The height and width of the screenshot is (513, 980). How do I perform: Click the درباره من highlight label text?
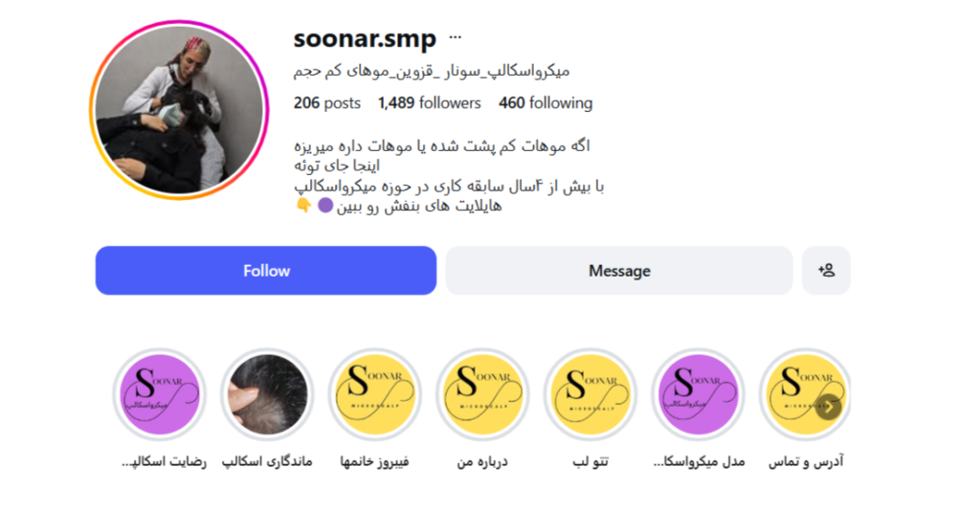(x=482, y=461)
